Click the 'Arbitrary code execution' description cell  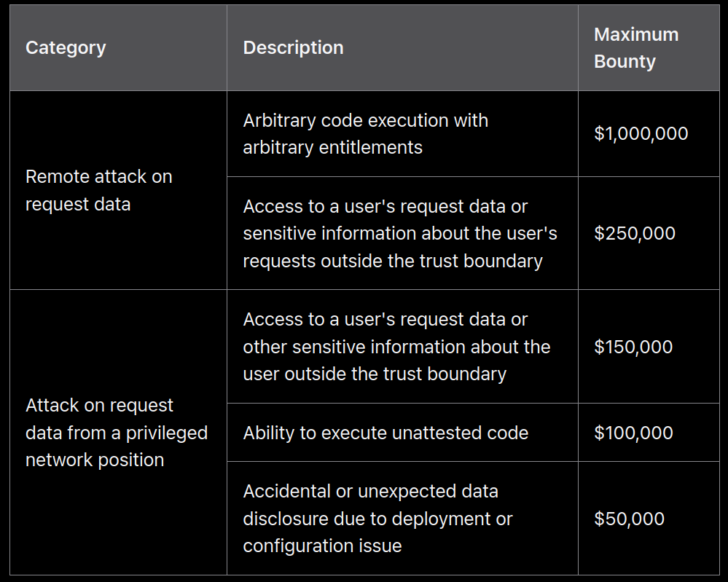click(365, 134)
